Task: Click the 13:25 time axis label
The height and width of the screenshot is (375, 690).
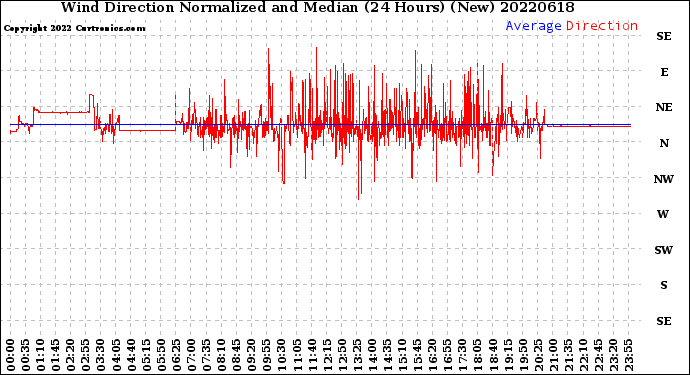Action: 357,355
